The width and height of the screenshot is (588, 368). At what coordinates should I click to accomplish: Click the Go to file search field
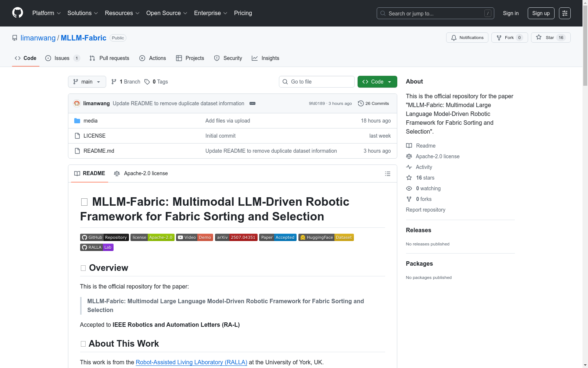pyautogui.click(x=317, y=82)
